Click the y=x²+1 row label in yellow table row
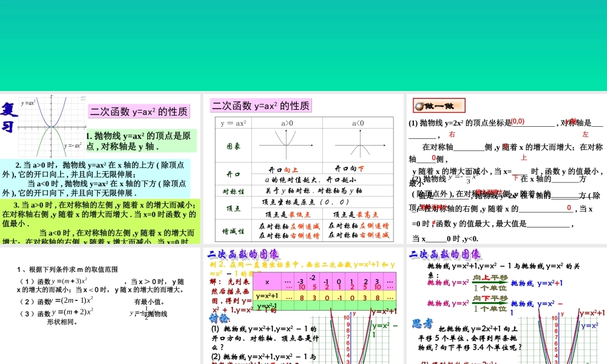The image size is (607, 364). [x=267, y=296]
